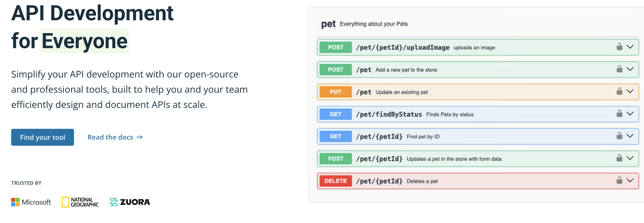Screen dimensions: 644x223
Task: Click the 'pet' section heading
Action: point(328,24)
